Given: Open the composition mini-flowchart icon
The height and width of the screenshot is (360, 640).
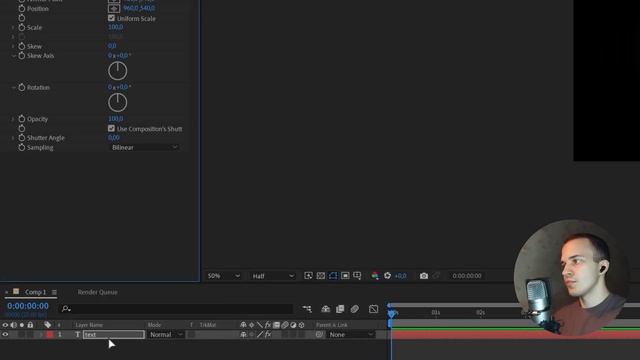Looking at the screenshot, I should tap(307, 309).
